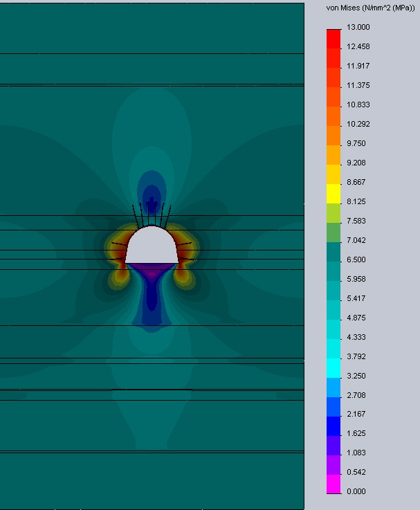420x510 pixels.
Task: Click the 5.417 legend value
Action: coord(356,298)
